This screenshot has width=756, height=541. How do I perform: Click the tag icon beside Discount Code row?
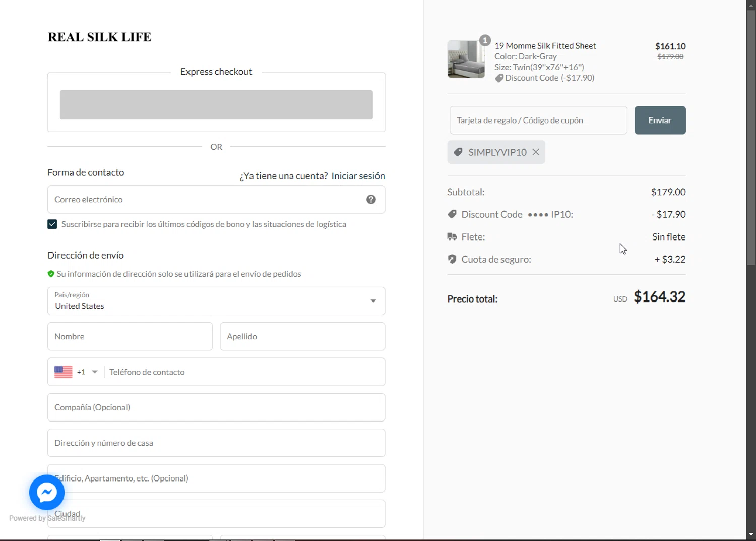pos(452,214)
